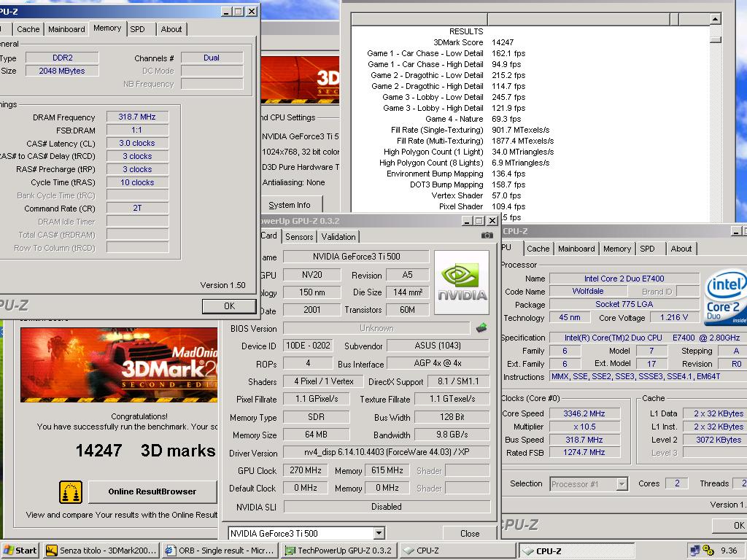The height and width of the screenshot is (560, 747).
Task: Open About tab in memory CPU-Z window
Action: click(x=171, y=29)
